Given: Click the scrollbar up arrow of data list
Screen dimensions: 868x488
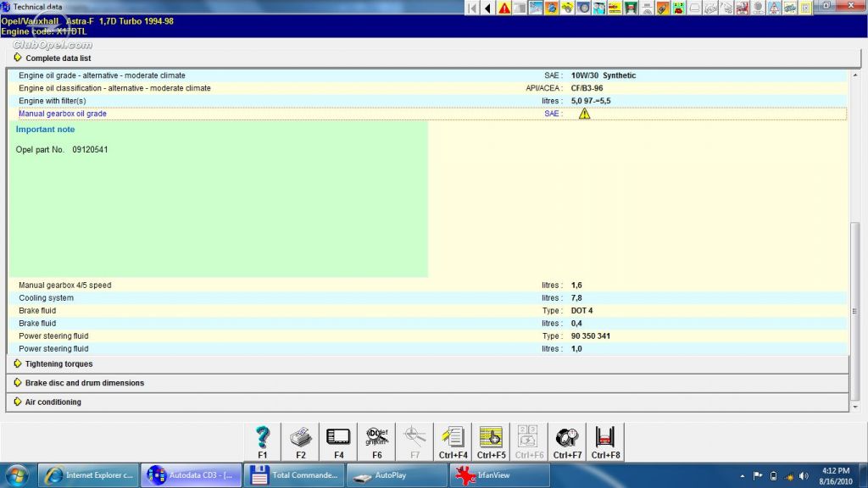Looking at the screenshot, I should coord(855,75).
